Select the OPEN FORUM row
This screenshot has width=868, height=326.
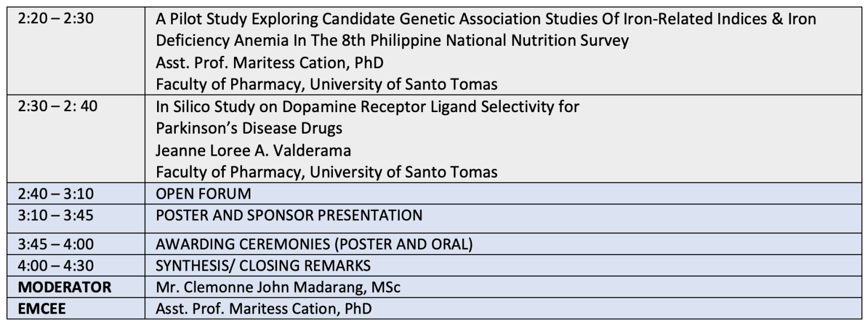pos(505,193)
